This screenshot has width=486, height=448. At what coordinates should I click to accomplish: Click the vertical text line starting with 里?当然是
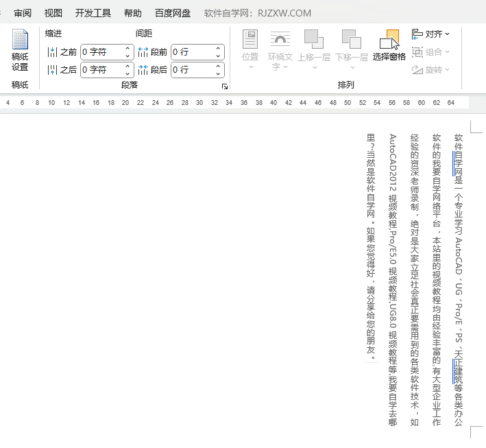[x=371, y=247]
